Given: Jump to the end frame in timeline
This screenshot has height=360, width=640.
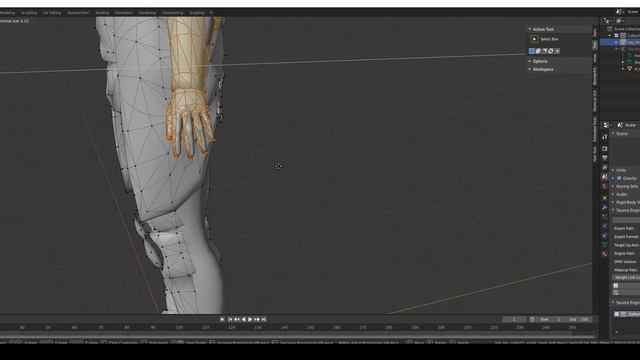Looking at the screenshot, I should pos(263,319).
